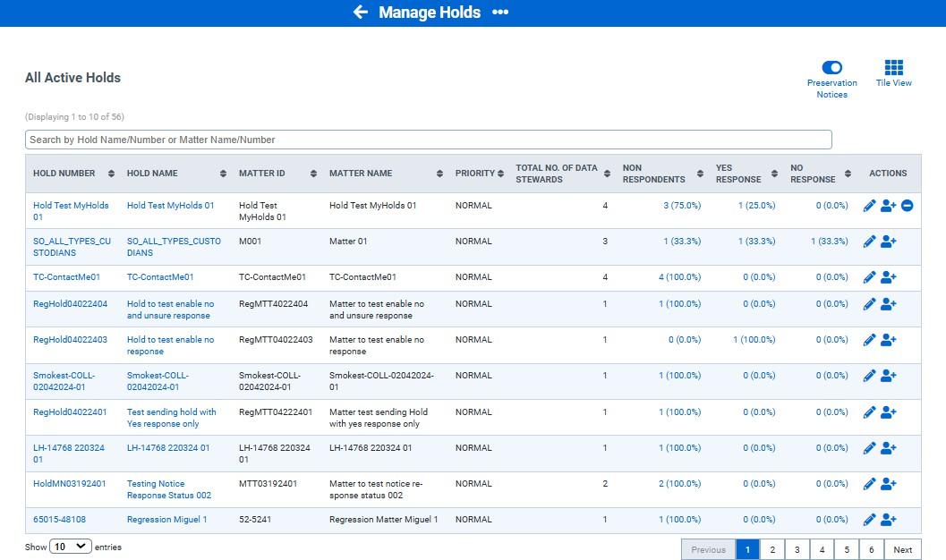Go to page 5
Image resolution: width=946 pixels, height=560 pixels.
[847, 550]
